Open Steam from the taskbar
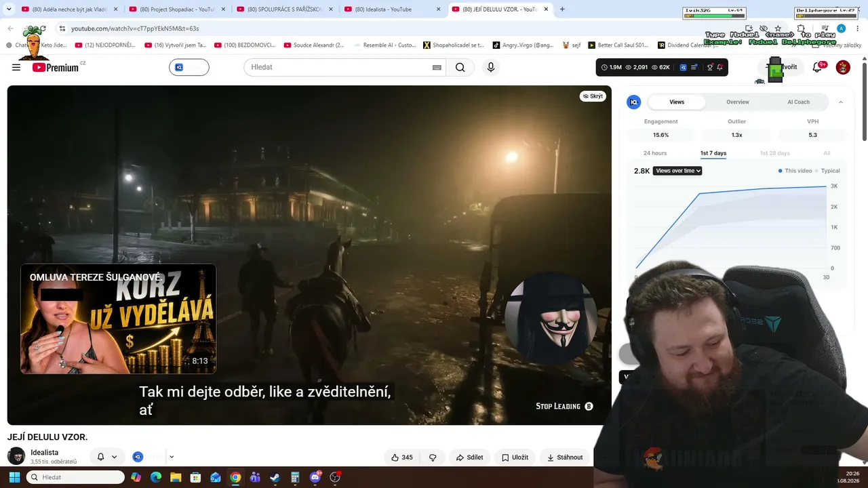Image resolution: width=868 pixels, height=488 pixels. [x=275, y=477]
